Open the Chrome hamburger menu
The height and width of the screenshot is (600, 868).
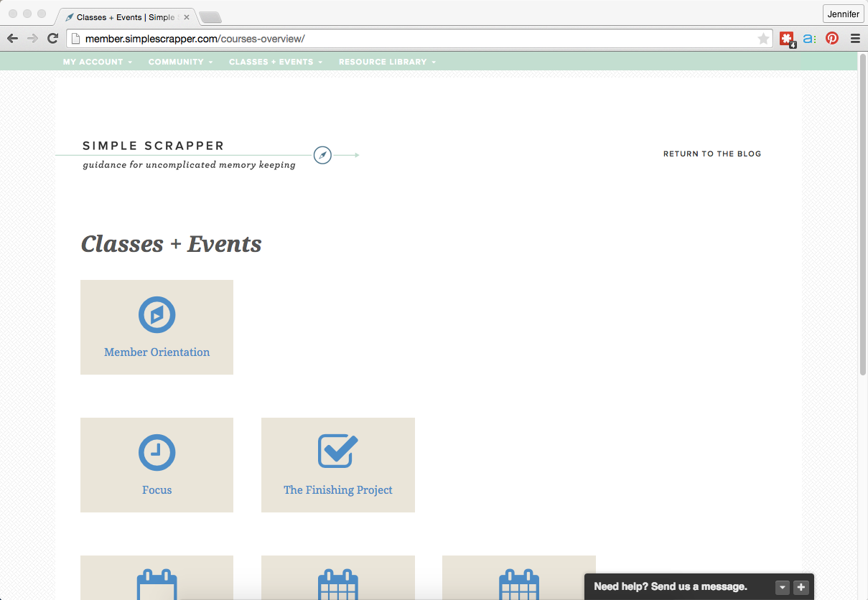click(855, 39)
